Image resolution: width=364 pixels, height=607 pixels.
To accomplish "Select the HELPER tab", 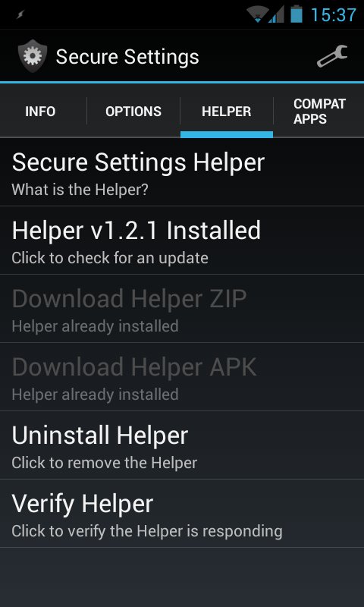I will coord(227,112).
